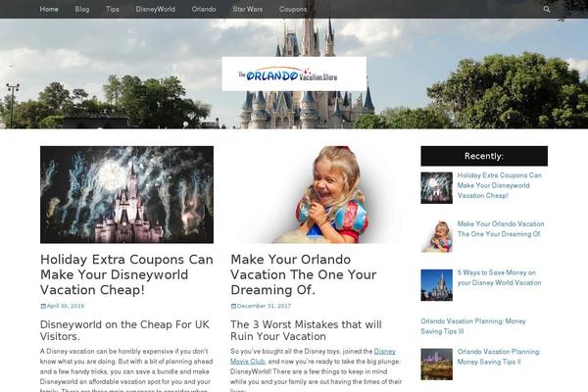Image resolution: width=588 pixels, height=392 pixels.
Task: Open sidebar link Money Saving Tips III
Action: (x=473, y=326)
